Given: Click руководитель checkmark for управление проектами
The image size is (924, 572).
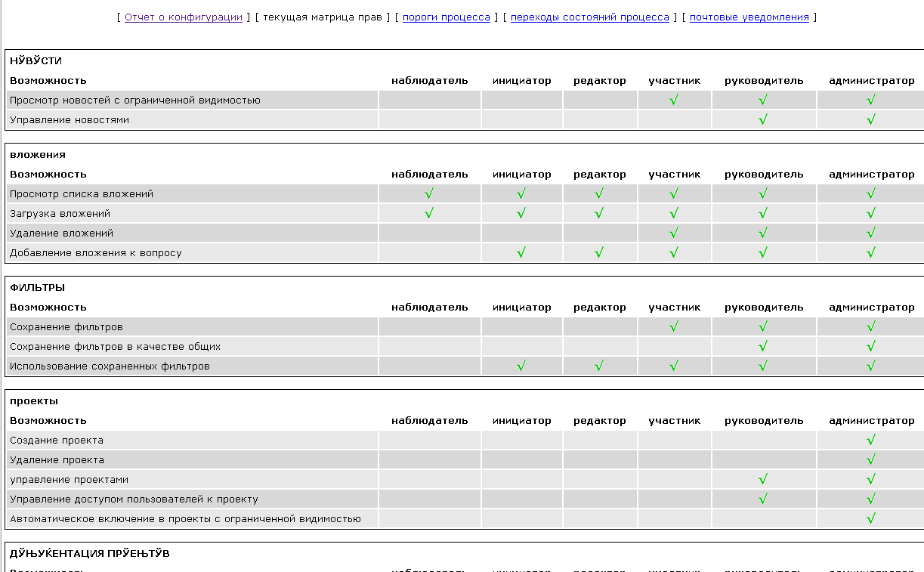Looking at the screenshot, I should 763,479.
